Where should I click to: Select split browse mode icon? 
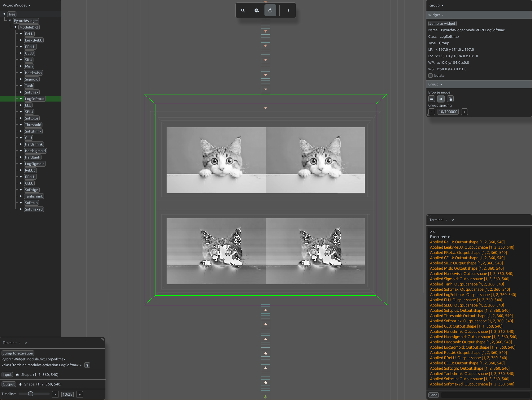(441, 99)
